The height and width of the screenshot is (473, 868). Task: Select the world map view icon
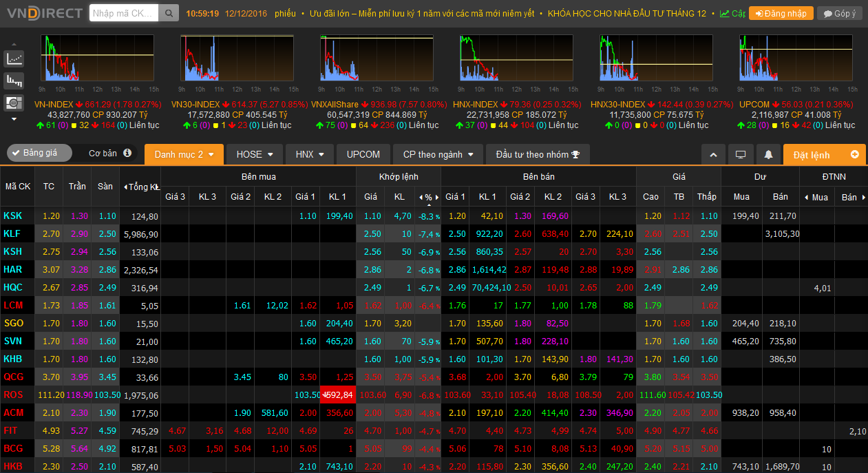click(x=14, y=103)
